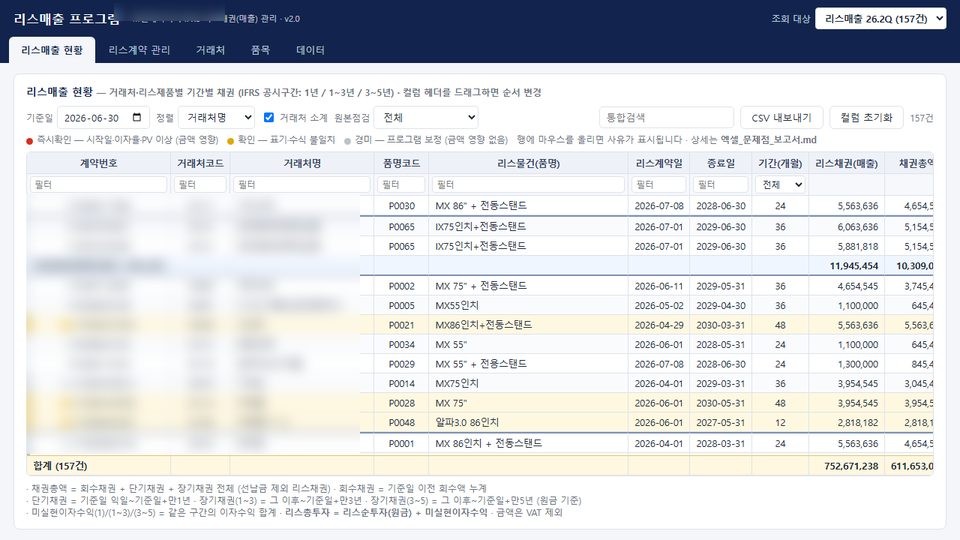This screenshot has height=540, width=960.
Task: Click the 거래처명 column header
Action: (302, 163)
